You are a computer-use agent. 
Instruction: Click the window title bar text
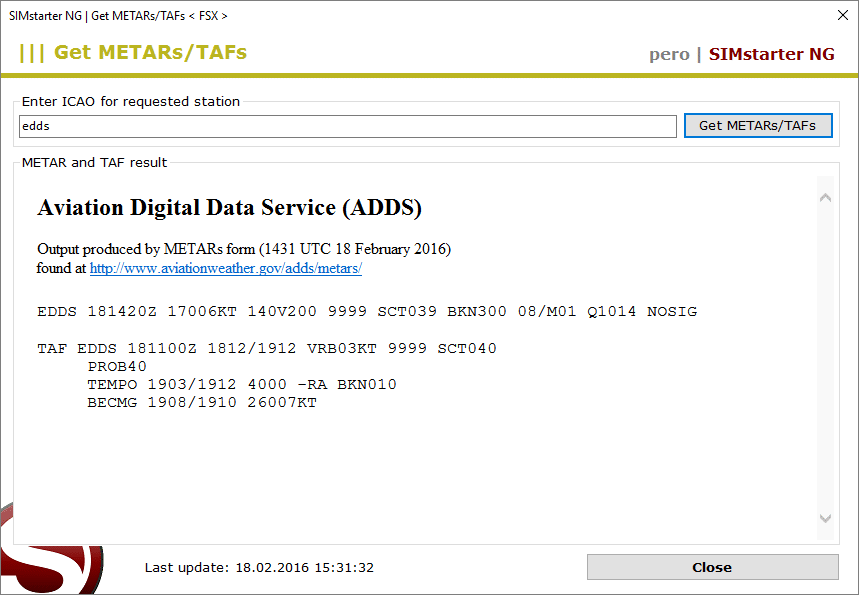pyautogui.click(x=118, y=15)
